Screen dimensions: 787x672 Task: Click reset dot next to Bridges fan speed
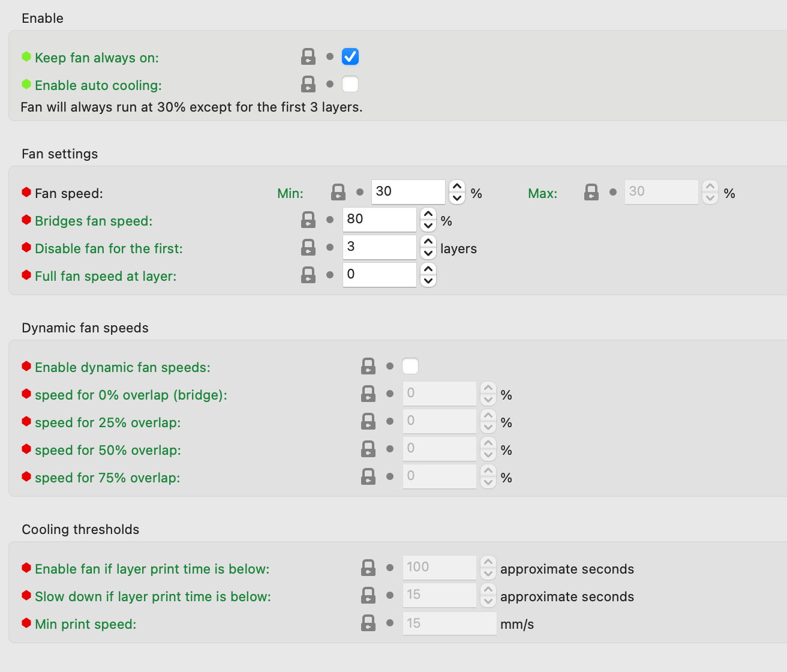pyautogui.click(x=330, y=220)
